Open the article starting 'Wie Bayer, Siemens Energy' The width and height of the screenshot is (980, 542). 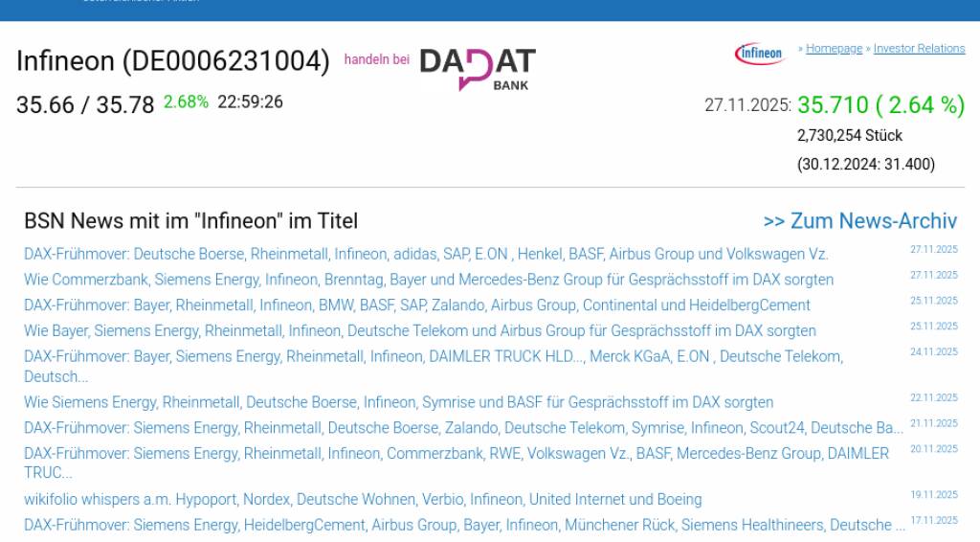419,331
